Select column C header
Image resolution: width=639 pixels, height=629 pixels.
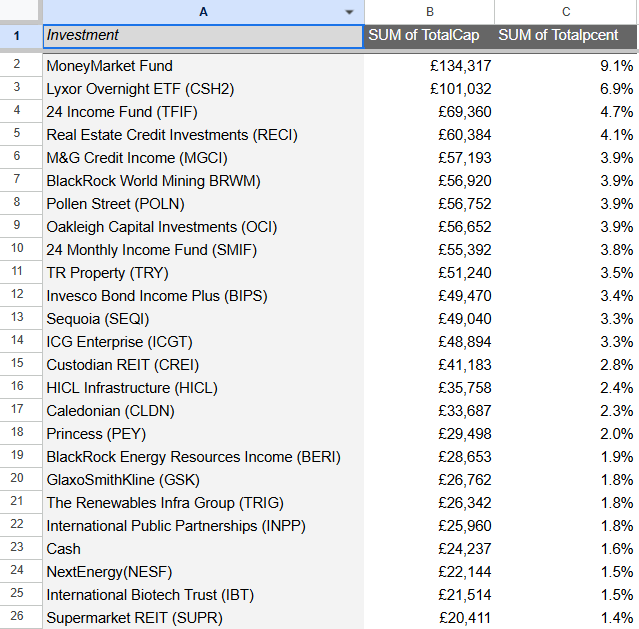[x=566, y=12]
